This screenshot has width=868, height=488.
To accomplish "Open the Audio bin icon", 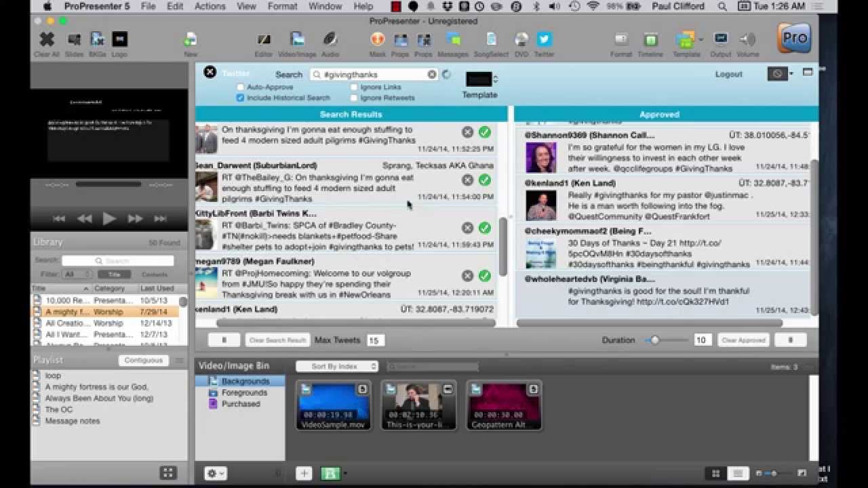I will [x=330, y=39].
